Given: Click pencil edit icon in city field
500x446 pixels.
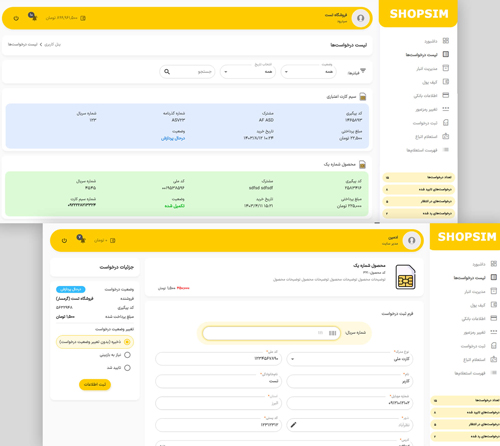Looking at the screenshot, I should click(x=293, y=425).
